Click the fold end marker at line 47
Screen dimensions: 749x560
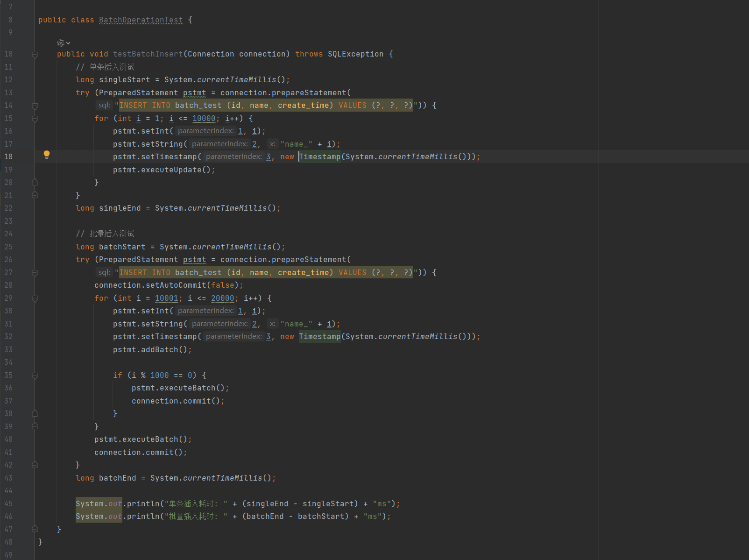pyautogui.click(x=35, y=529)
